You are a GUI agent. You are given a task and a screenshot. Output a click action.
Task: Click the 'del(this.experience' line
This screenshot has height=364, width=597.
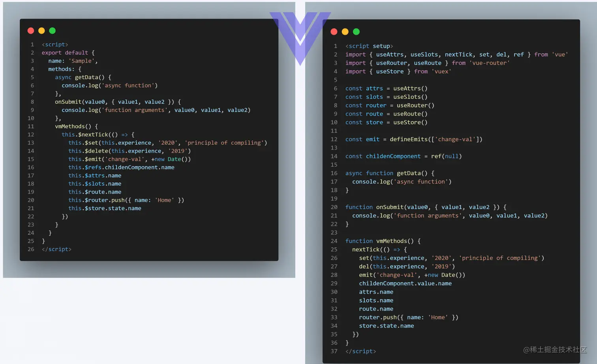407,266
